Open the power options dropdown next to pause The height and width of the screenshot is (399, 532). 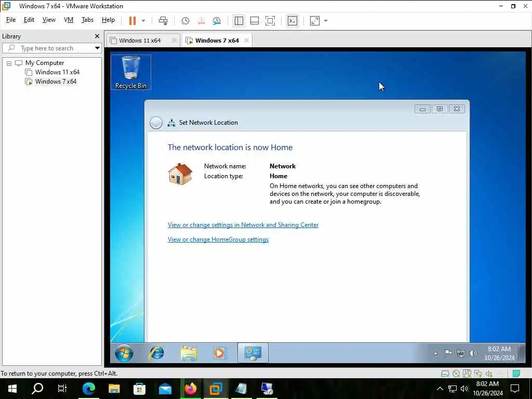coord(143,21)
